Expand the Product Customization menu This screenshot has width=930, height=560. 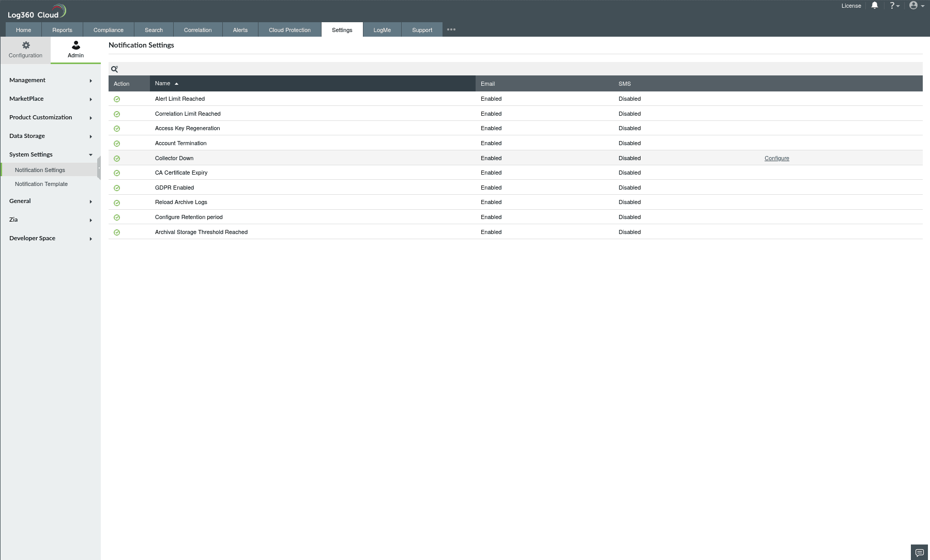pos(50,117)
